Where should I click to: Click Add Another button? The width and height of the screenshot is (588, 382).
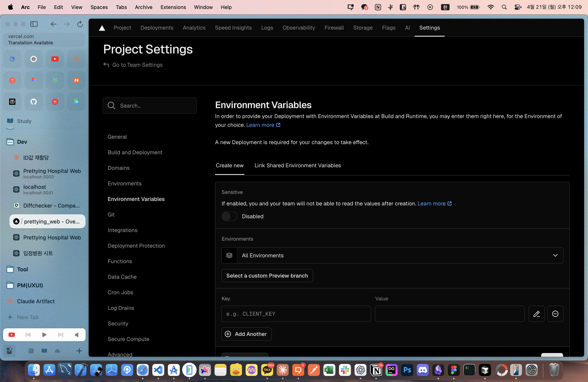pos(246,334)
